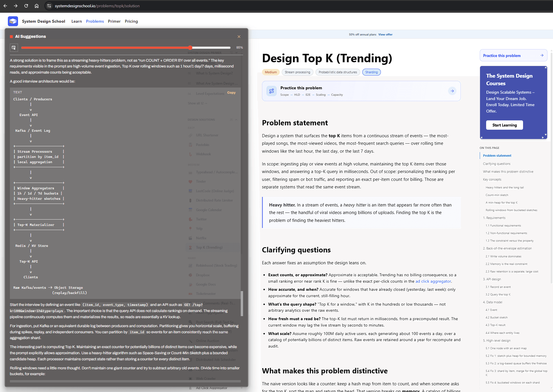Click the arrow in Practice this problem card
The height and width of the screenshot is (392, 553).
pos(452,91)
